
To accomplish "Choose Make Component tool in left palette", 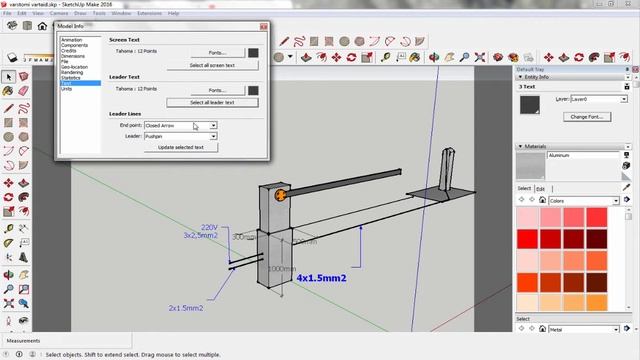I will point(24,77).
